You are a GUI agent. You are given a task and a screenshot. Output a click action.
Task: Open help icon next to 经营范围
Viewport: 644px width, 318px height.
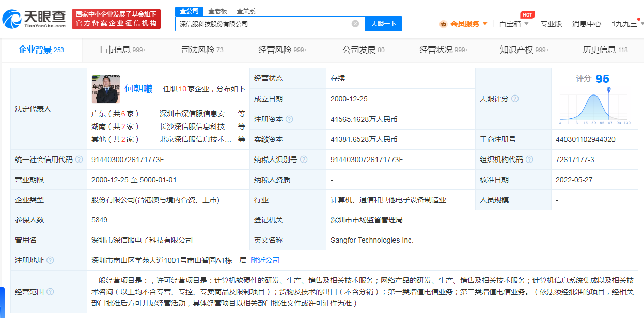[50, 292]
